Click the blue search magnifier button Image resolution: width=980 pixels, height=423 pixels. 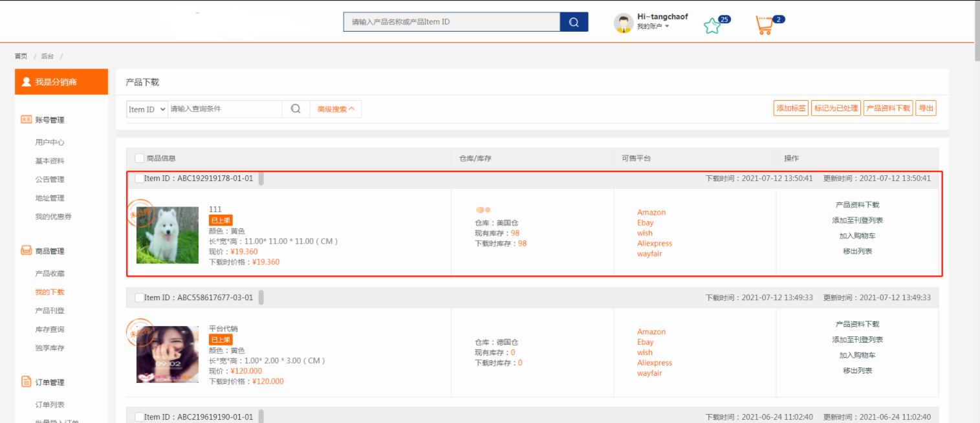(574, 21)
